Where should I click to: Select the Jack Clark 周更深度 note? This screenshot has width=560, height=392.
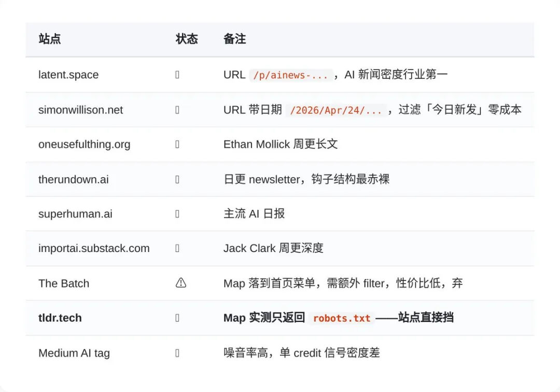(x=273, y=248)
